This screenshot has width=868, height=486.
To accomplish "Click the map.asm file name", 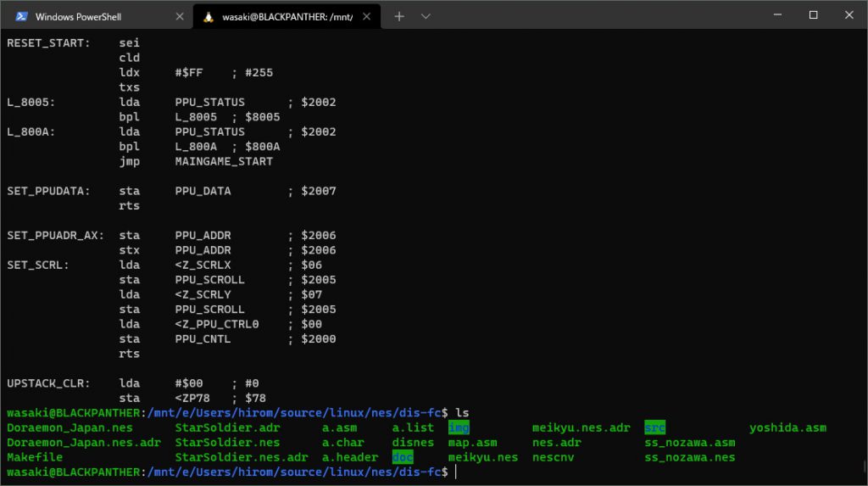I will [472, 443].
